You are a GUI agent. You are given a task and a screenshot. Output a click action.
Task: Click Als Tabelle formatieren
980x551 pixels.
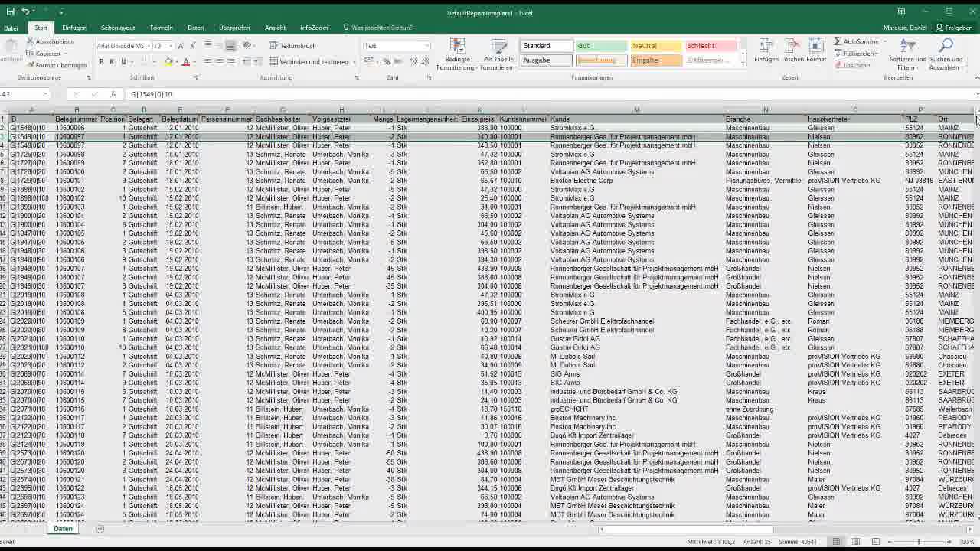click(498, 54)
